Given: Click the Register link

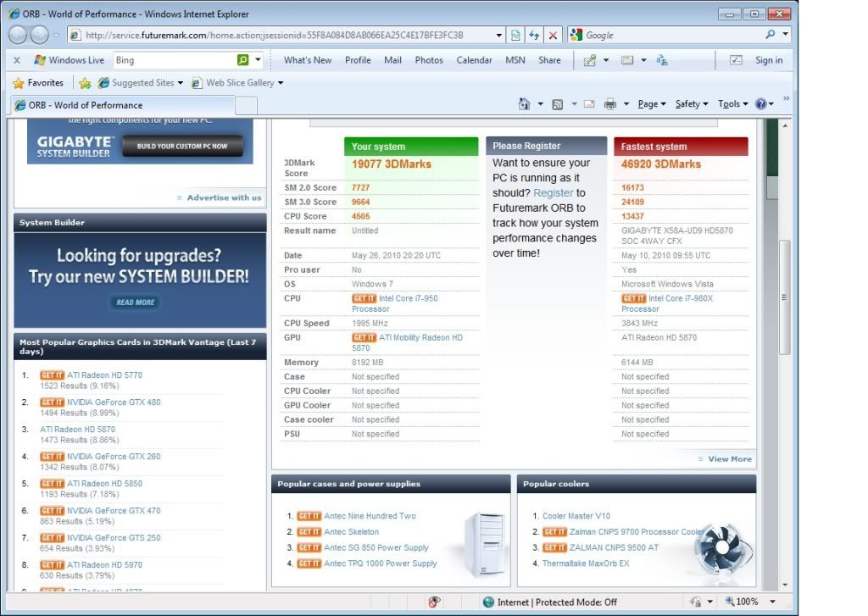Looking at the screenshot, I should coord(553,192).
